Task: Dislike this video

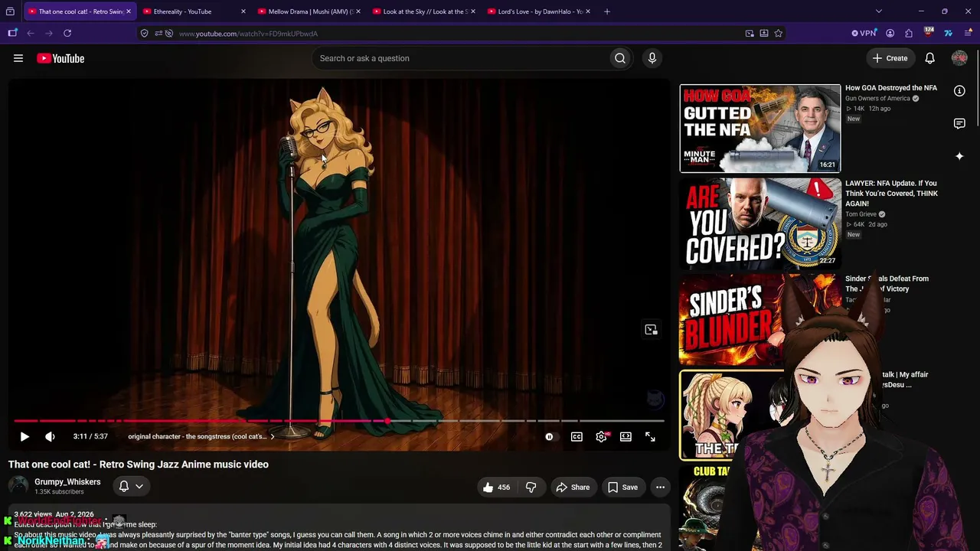Action: pos(531,487)
